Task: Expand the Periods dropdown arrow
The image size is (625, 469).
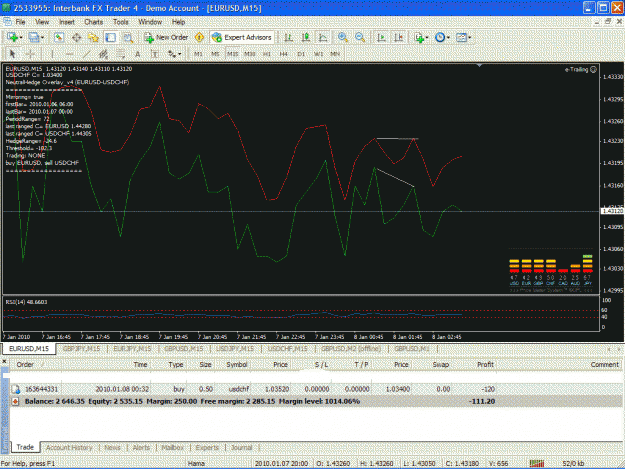Action: tap(448, 37)
